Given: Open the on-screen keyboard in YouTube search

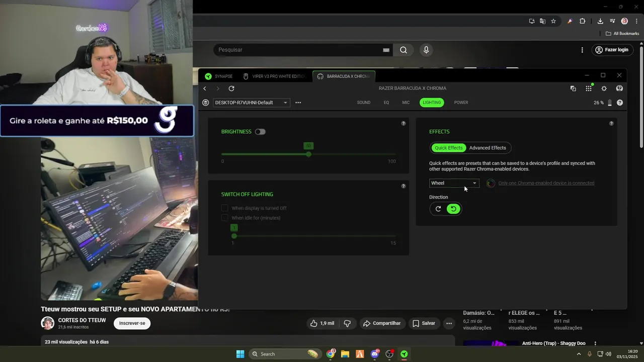Looking at the screenshot, I should [x=386, y=50].
